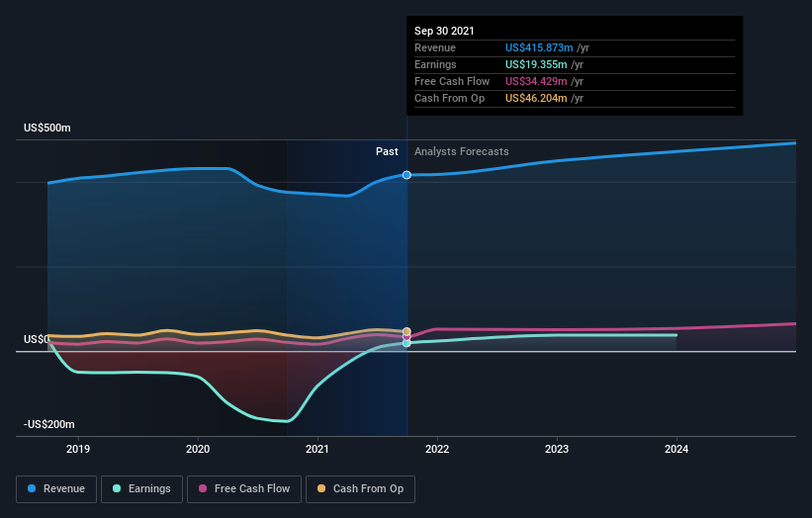Click the 2024 x-axis label
Screen dimensions: 812x518
pos(677,449)
